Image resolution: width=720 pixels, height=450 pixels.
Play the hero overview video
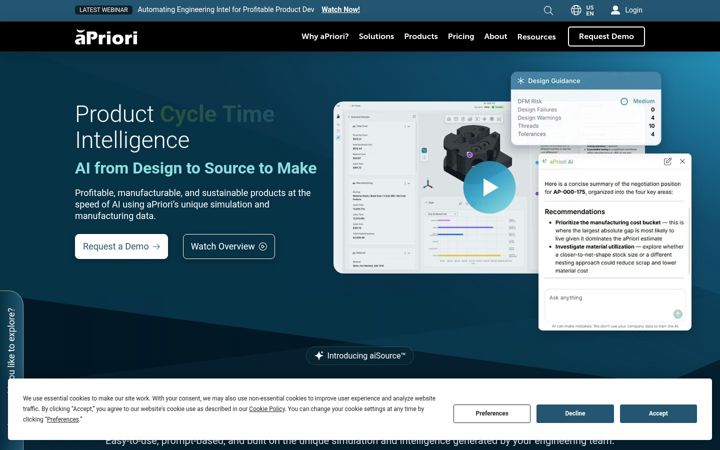pos(489,187)
